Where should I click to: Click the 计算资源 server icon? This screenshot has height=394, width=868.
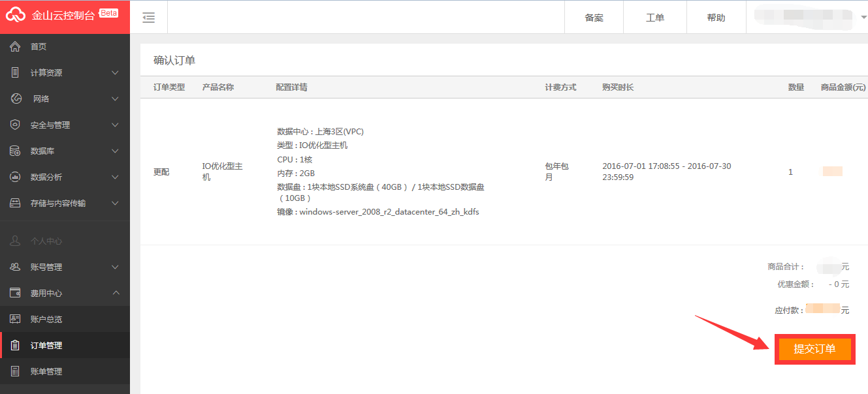pos(16,72)
